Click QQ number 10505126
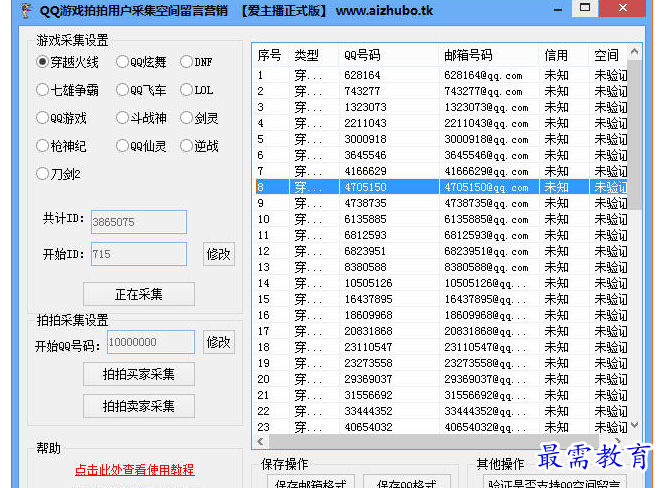Image resolution: width=659 pixels, height=488 pixels. point(368,283)
